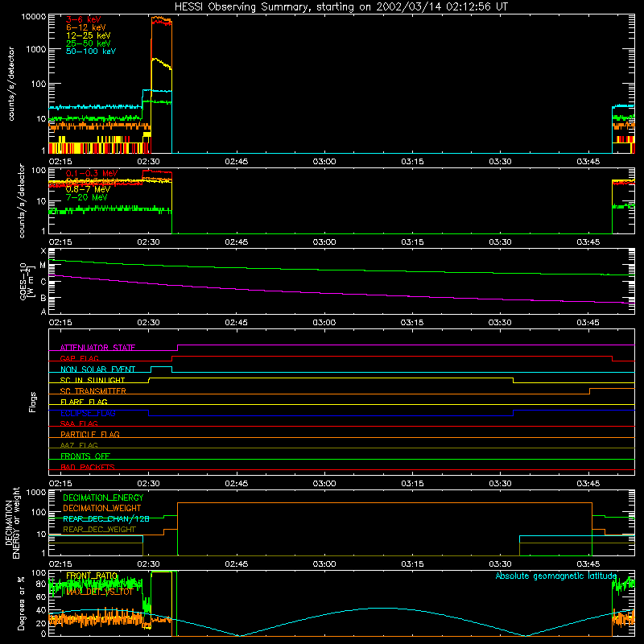This screenshot has height=644, width=644.
Task: Click the 03:45 tick under the top keV panel
Action: [x=588, y=162]
